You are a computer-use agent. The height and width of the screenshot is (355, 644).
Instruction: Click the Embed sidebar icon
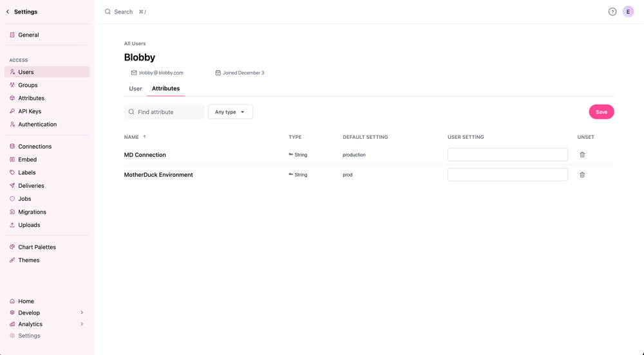pyautogui.click(x=12, y=159)
